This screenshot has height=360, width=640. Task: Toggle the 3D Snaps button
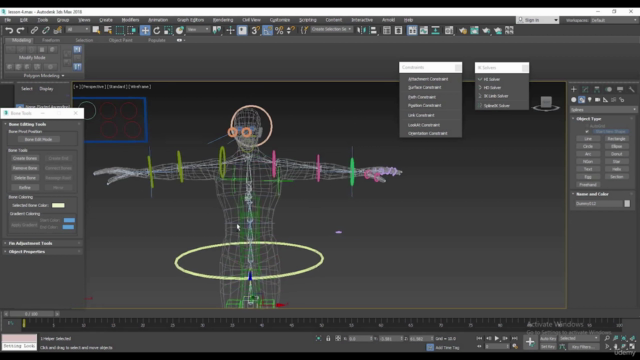[x=256, y=30]
